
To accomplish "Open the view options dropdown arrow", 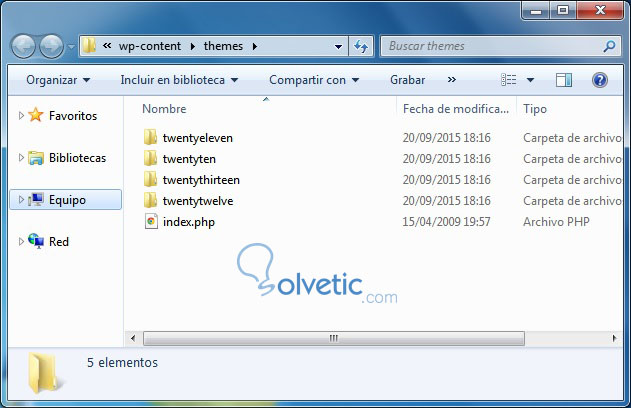I will point(530,80).
